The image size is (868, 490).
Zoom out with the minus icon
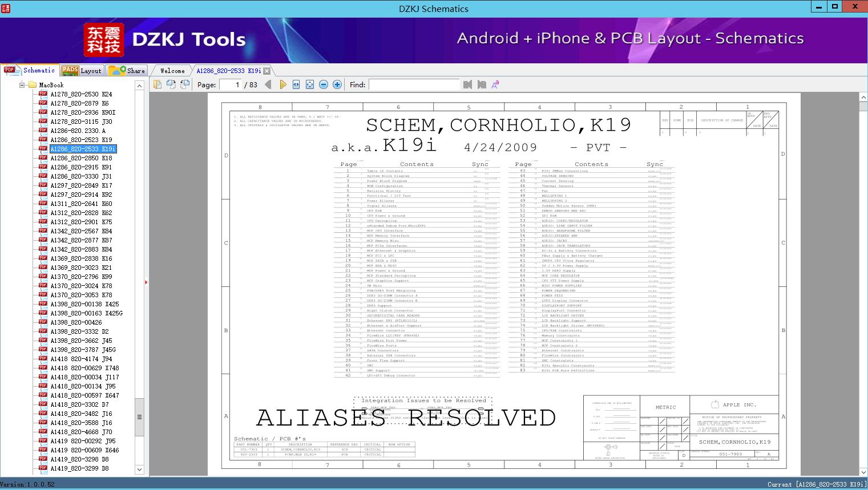pos(324,84)
